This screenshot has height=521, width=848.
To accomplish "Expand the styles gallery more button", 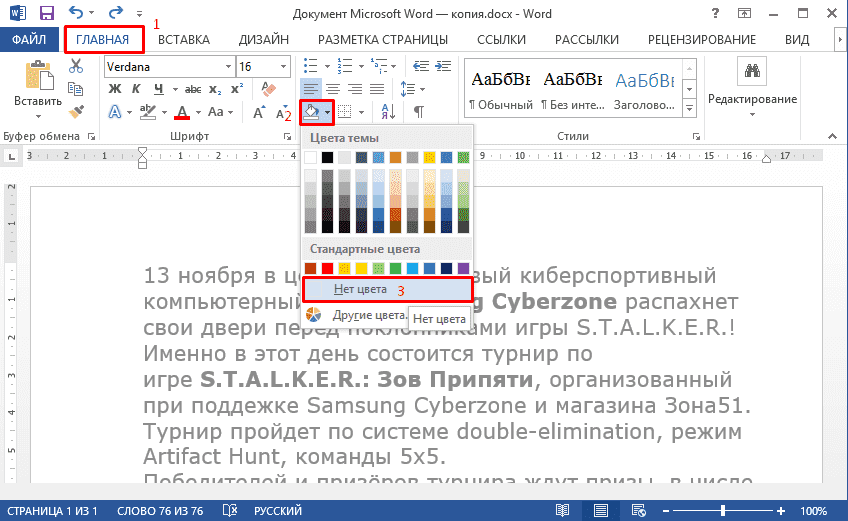I will point(690,109).
